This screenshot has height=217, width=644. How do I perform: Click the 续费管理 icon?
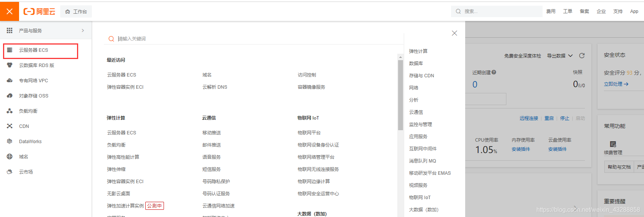[x=613, y=144]
